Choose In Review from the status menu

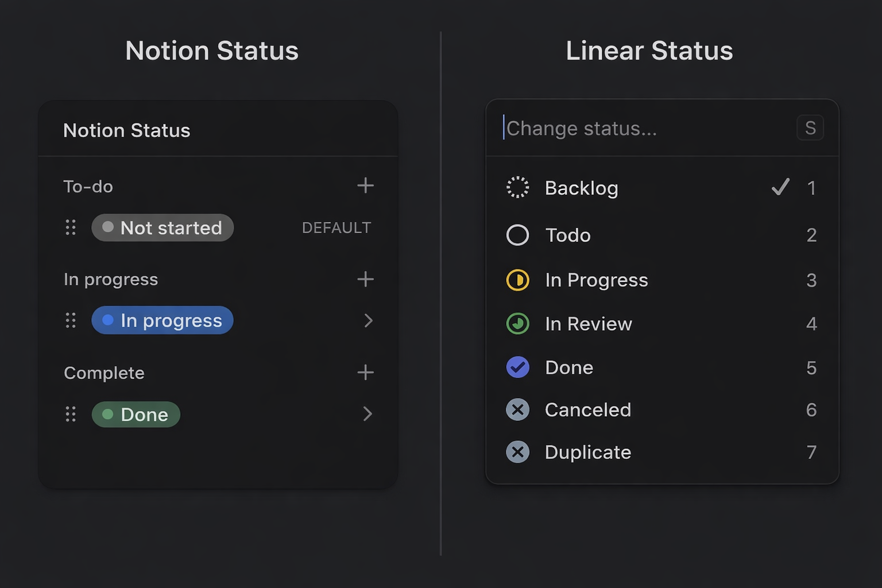(589, 323)
